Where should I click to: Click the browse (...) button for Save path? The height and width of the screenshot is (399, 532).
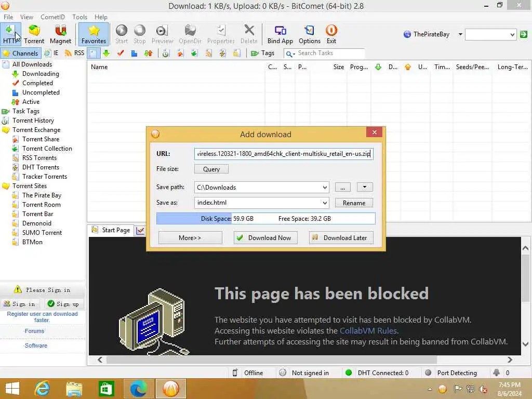tap(343, 187)
